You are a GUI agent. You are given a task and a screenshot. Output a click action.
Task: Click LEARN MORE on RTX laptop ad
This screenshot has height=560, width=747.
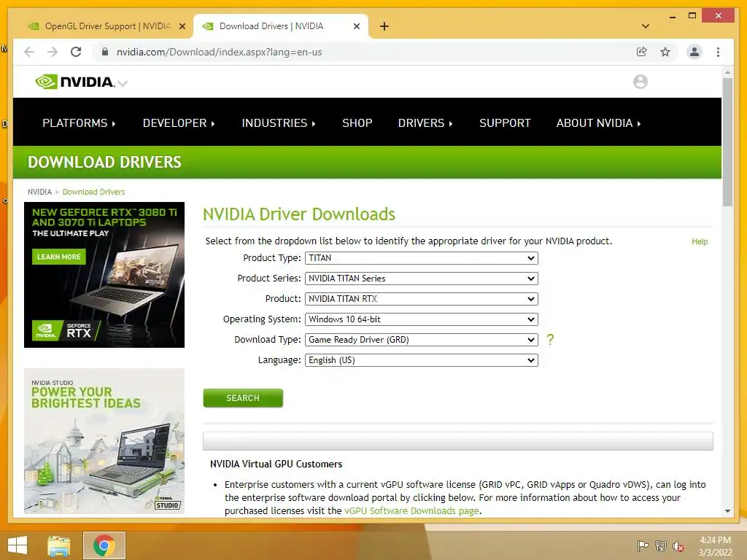59,257
